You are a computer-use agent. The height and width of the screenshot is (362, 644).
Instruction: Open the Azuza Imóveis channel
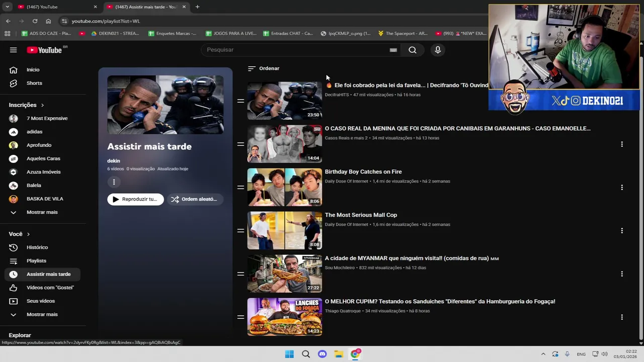point(44,172)
